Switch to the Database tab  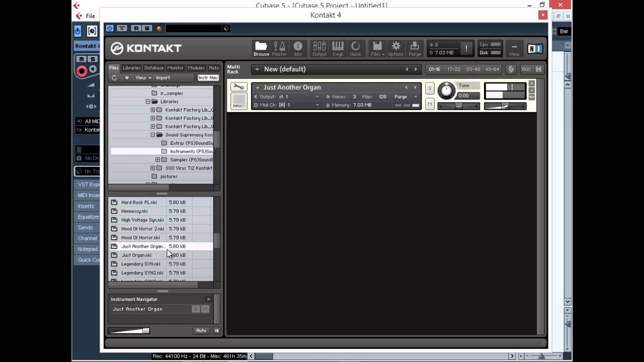tap(154, 68)
